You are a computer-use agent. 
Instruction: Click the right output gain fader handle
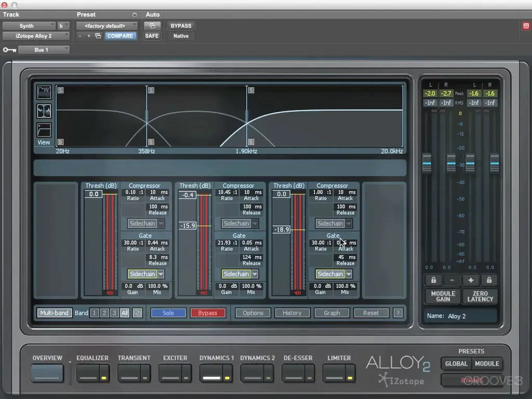495,164
